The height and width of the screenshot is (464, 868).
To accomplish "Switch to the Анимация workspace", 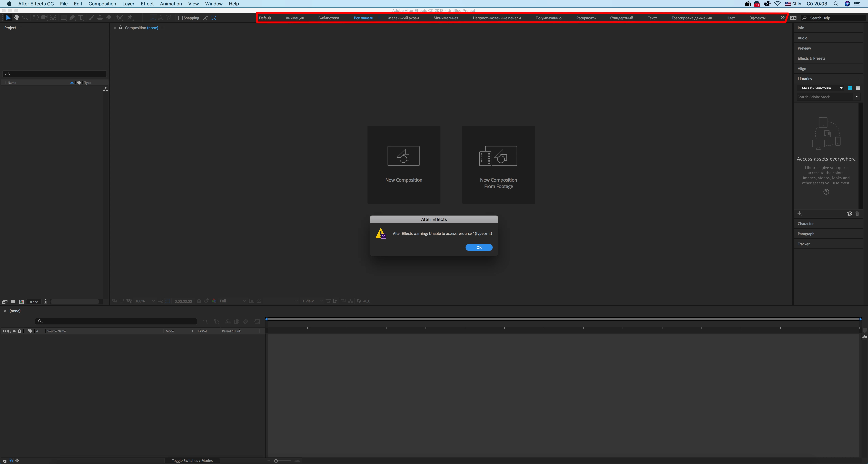I will [x=294, y=18].
